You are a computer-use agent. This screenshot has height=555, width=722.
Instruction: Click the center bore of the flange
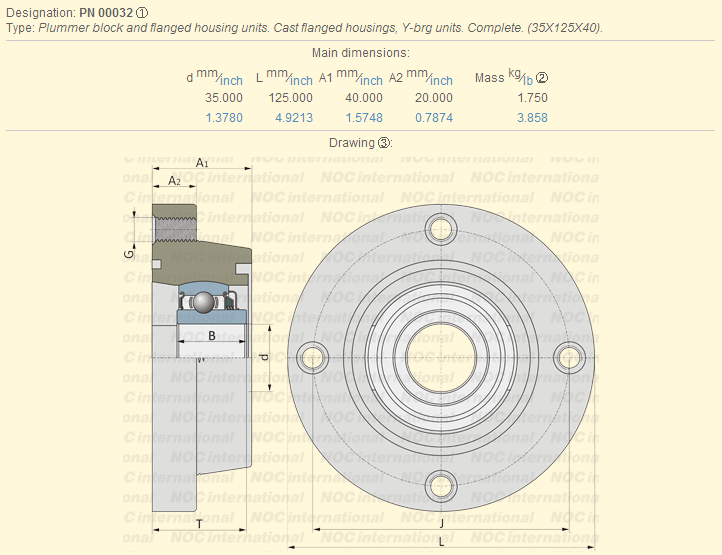441,357
